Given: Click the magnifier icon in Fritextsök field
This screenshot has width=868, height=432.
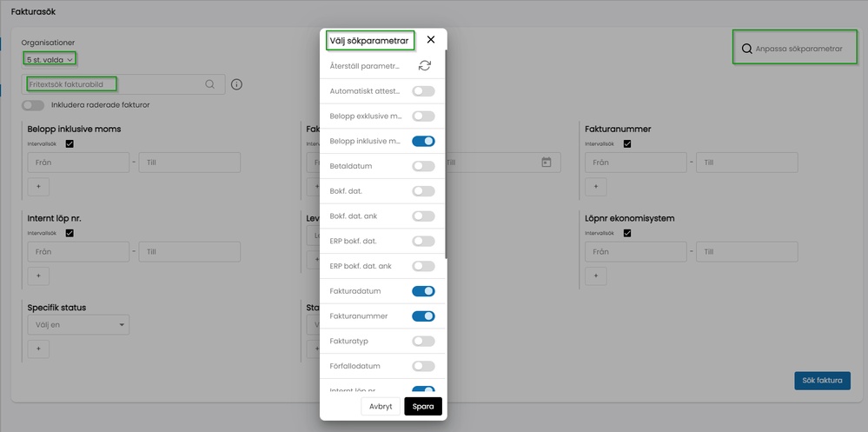Looking at the screenshot, I should click(x=209, y=84).
